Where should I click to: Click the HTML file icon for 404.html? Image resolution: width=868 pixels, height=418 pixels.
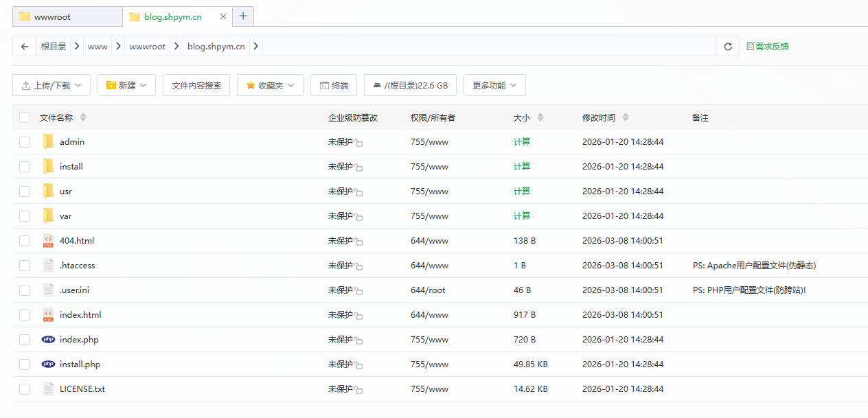pos(48,240)
